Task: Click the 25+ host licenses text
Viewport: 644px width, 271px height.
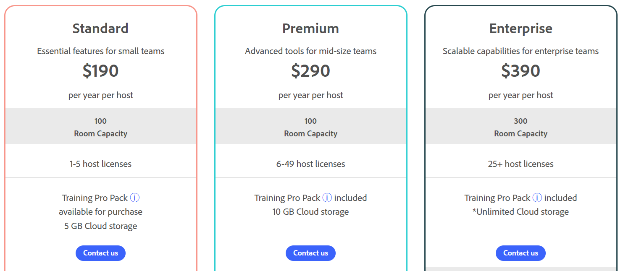Action: click(x=520, y=164)
